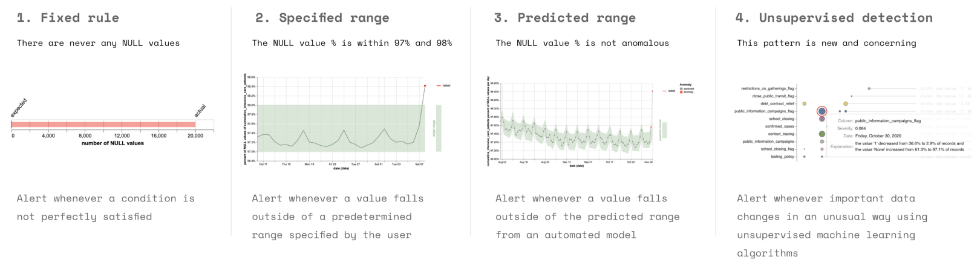Image resolution: width=980 pixels, height=274 pixels.
Task: Click the teal restrictions_on_gatherings_flag dot
Action: [869, 89]
